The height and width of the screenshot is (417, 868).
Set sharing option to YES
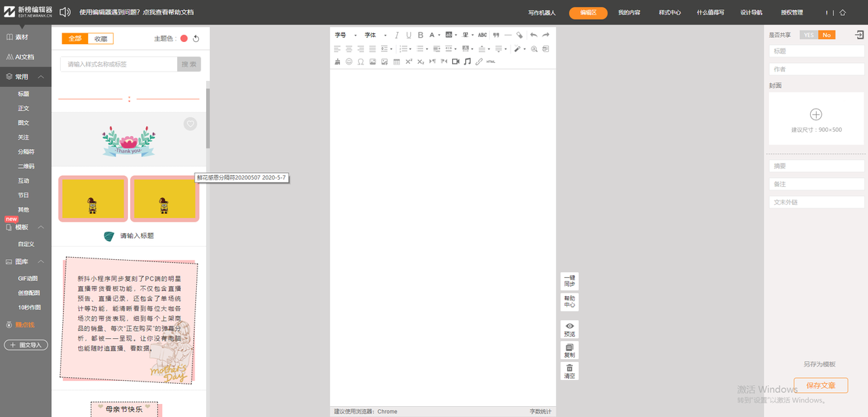[809, 35]
